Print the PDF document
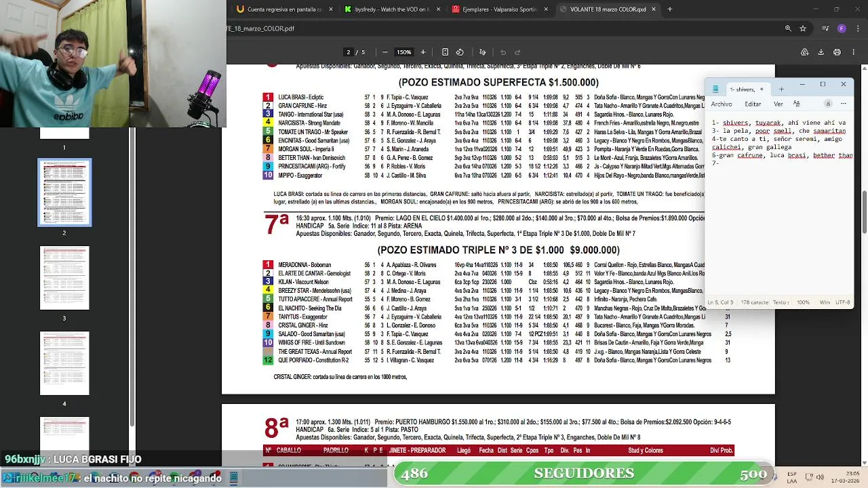Image resolution: width=868 pixels, height=488 pixels. [837, 52]
